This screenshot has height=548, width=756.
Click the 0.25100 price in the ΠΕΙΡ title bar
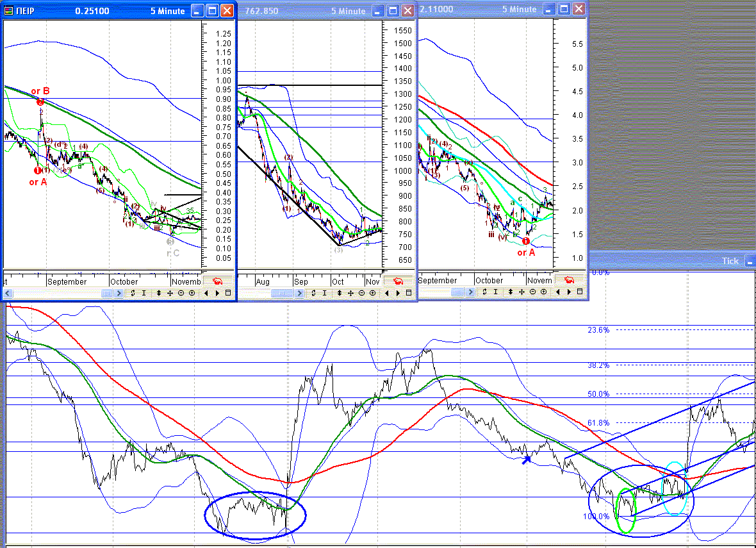pos(92,11)
